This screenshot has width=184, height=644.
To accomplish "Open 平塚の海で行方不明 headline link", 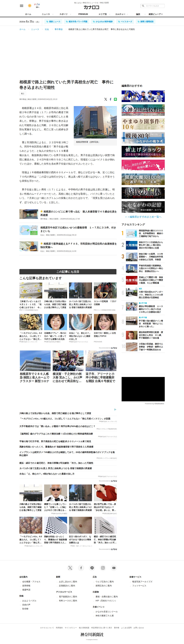I will (x=55, y=441).
